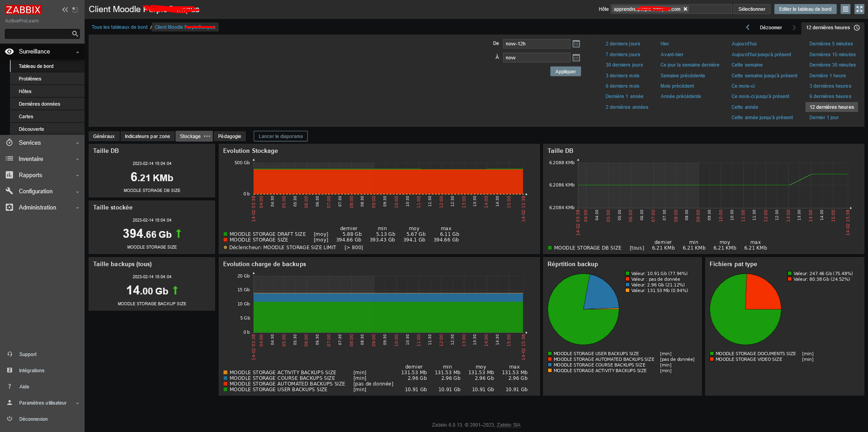Open Problèmes in the Surveillance menu

point(30,79)
